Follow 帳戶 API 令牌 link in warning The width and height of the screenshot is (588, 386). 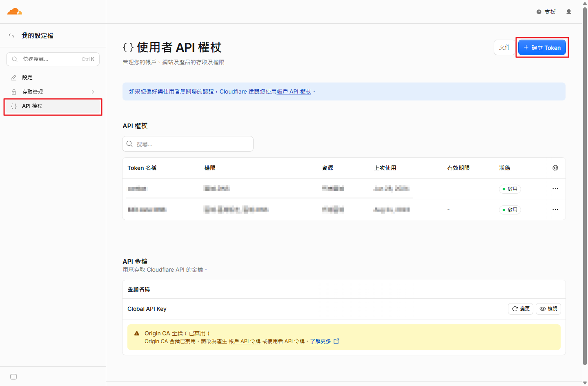[245, 341]
